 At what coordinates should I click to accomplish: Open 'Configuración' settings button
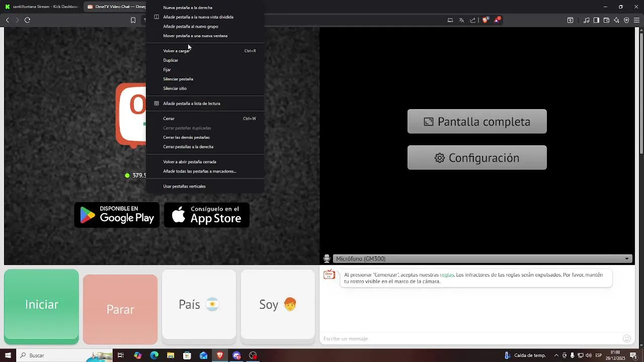[477, 157]
